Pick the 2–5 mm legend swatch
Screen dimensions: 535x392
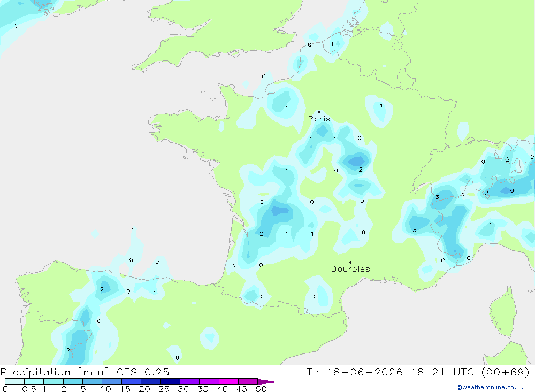[73, 381]
